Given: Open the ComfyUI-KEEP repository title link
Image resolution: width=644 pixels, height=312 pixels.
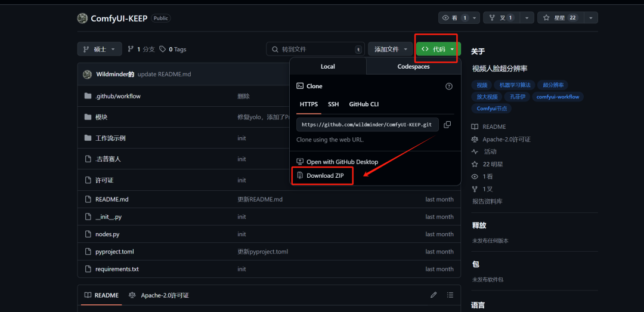Looking at the screenshot, I should pyautogui.click(x=119, y=18).
